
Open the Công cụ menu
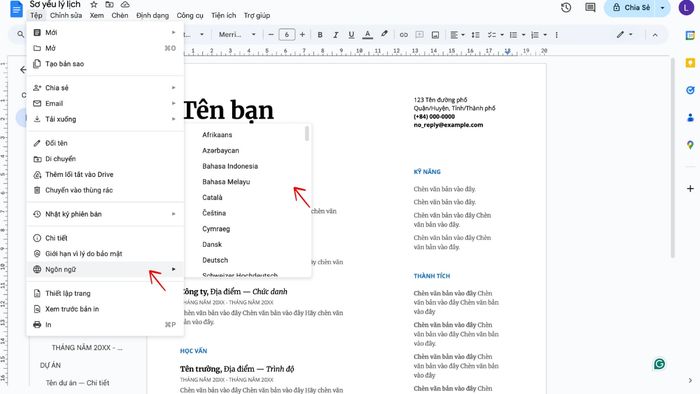[190, 15]
